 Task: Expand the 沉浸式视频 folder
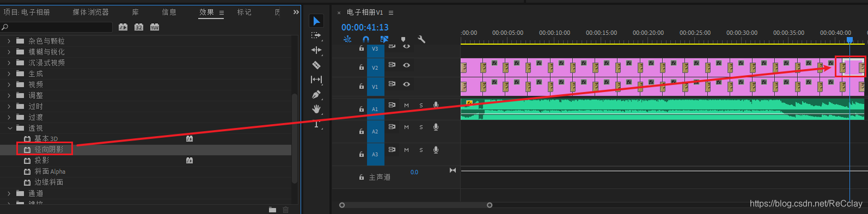coord(9,63)
